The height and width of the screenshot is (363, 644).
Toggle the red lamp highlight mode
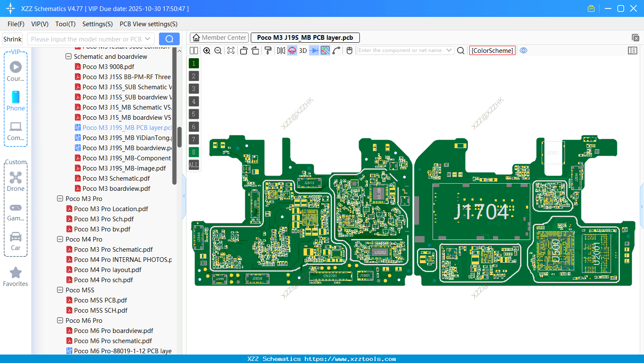pyautogui.click(x=291, y=50)
